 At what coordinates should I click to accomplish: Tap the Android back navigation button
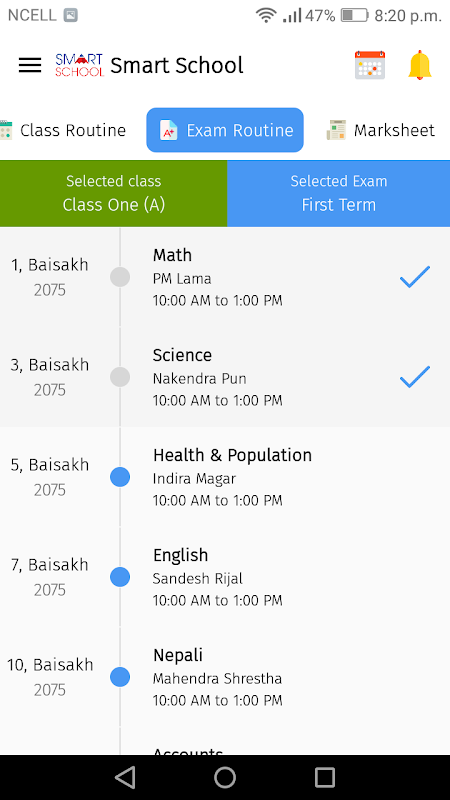click(x=125, y=778)
